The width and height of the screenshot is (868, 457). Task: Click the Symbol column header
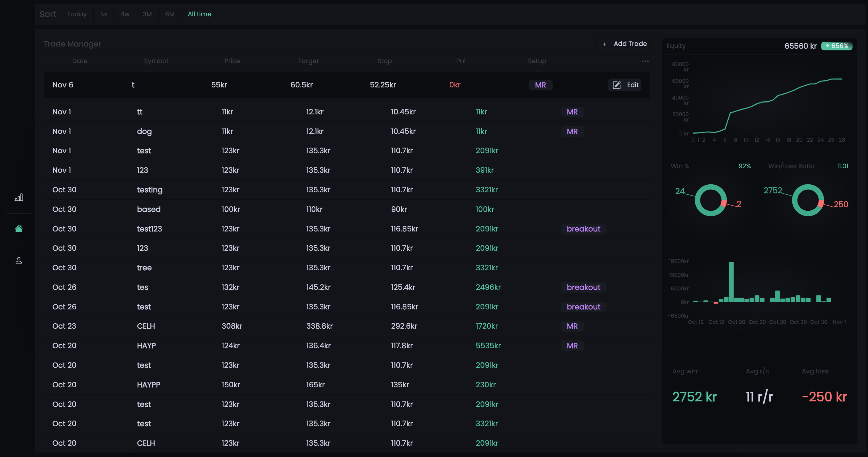(x=156, y=61)
